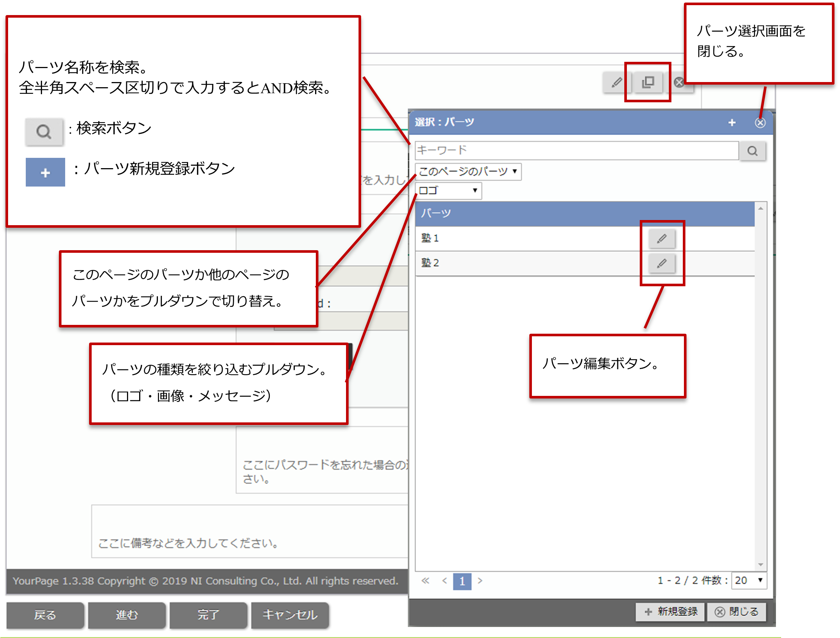Click the キャンセル button

pyautogui.click(x=290, y=615)
